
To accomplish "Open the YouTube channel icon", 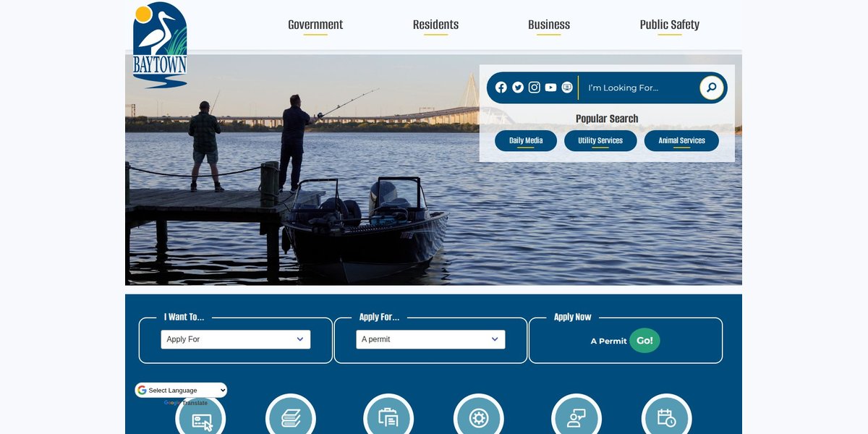I will tap(551, 88).
